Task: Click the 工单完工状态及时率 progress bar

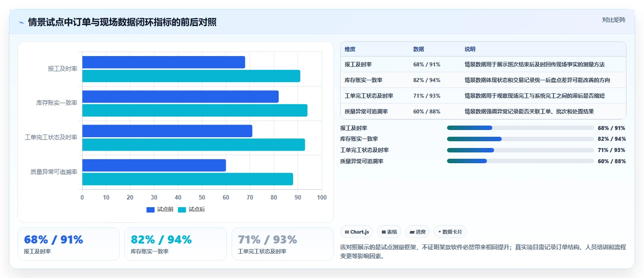Action: pyautogui.click(x=521, y=150)
